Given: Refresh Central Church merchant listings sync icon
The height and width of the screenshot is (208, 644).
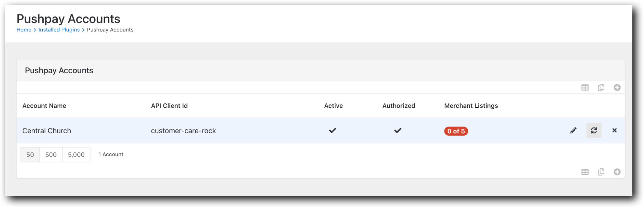Looking at the screenshot, I should pyautogui.click(x=594, y=130).
